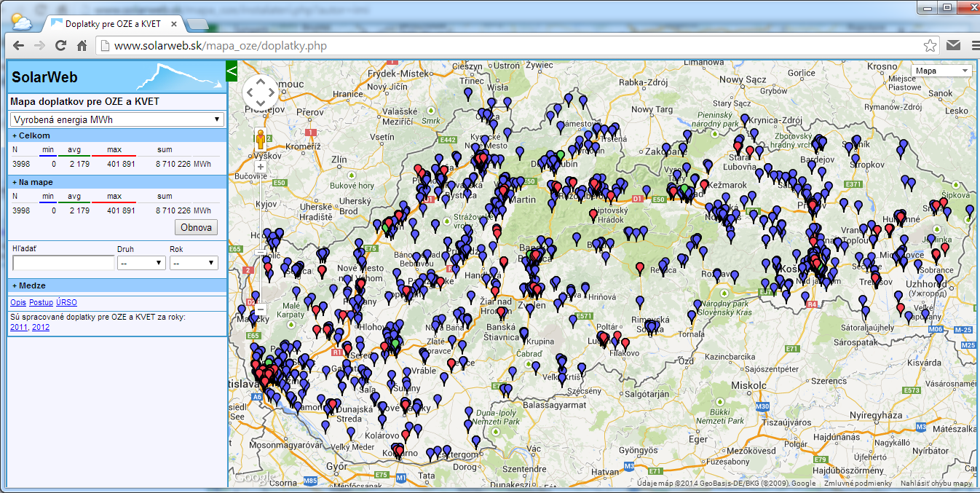Zoom out with the map minus button
The height and width of the screenshot is (493, 980).
pyautogui.click(x=260, y=308)
